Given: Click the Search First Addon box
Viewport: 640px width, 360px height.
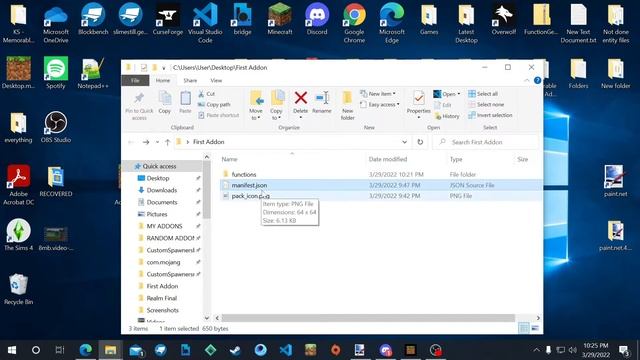Looking at the screenshot, I should click(486, 142).
